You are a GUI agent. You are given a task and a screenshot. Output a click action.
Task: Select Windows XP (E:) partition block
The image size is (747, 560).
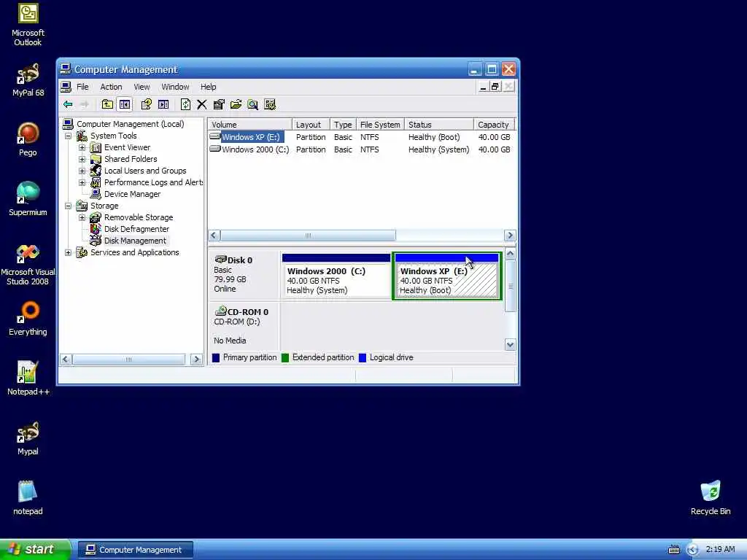(x=446, y=276)
